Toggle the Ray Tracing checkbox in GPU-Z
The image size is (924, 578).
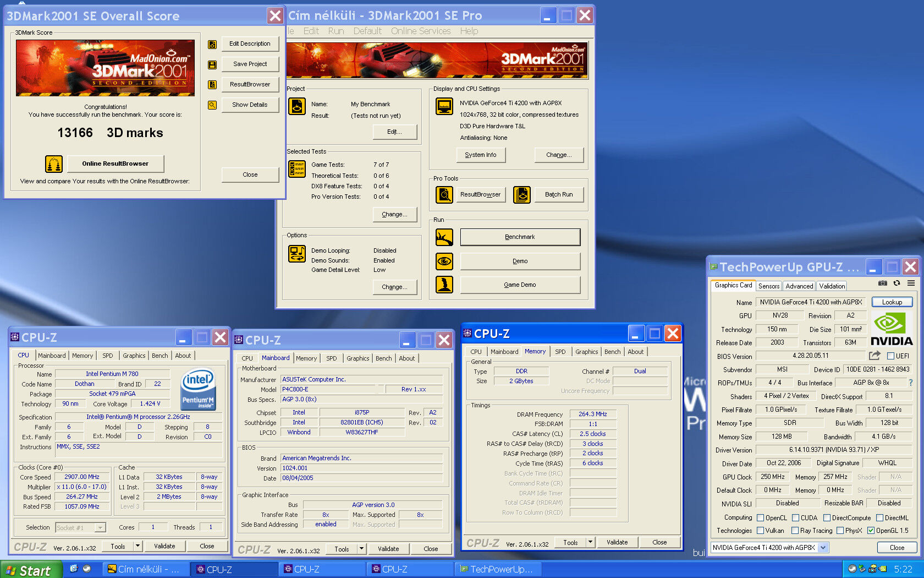coord(795,531)
